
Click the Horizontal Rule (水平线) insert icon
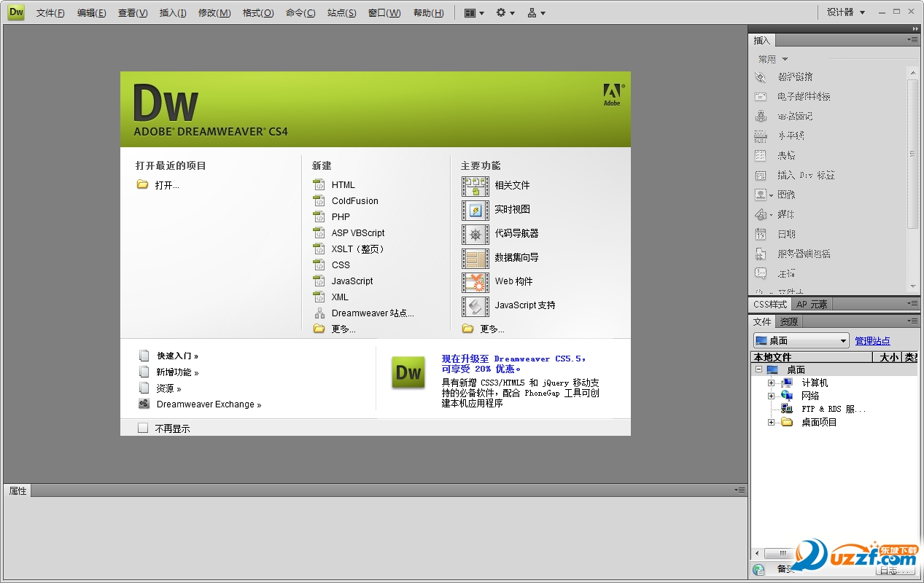click(x=761, y=136)
